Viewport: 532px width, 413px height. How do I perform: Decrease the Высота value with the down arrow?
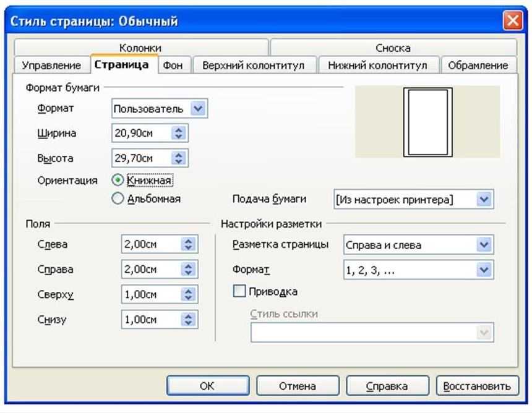(x=179, y=161)
